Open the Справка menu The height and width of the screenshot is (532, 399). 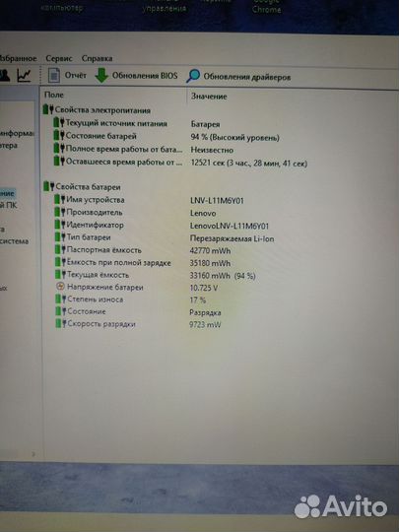pyautogui.click(x=97, y=59)
